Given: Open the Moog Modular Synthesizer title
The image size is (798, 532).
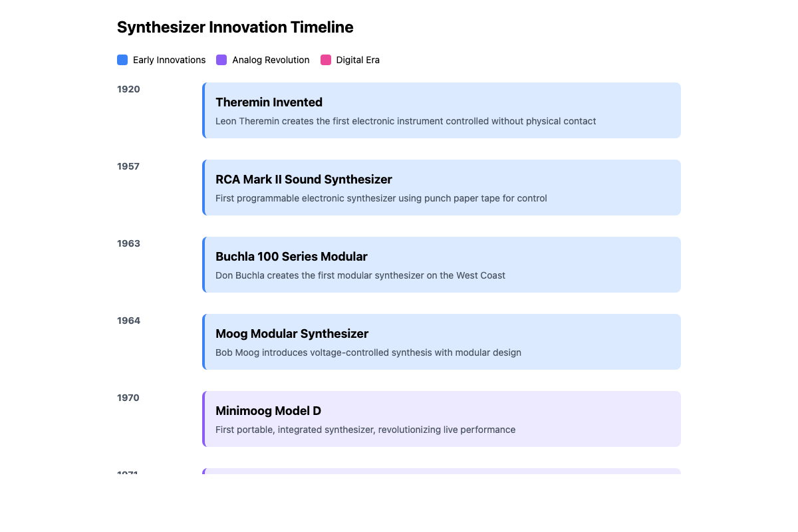Looking at the screenshot, I should tap(292, 334).
